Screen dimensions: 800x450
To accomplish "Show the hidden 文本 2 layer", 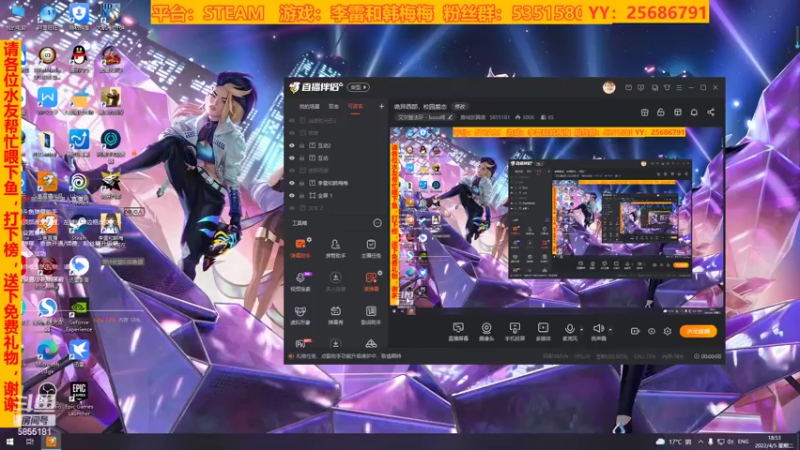I will coord(292,208).
